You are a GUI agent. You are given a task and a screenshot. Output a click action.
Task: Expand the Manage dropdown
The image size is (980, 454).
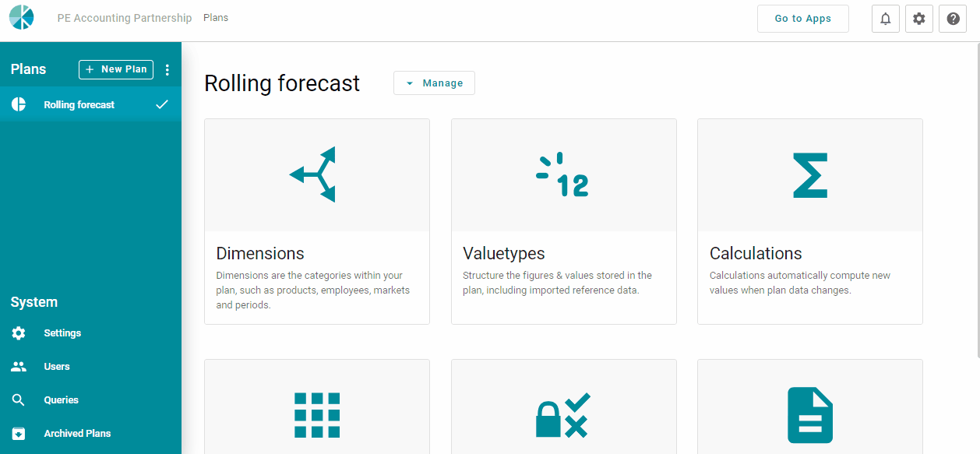coord(434,83)
